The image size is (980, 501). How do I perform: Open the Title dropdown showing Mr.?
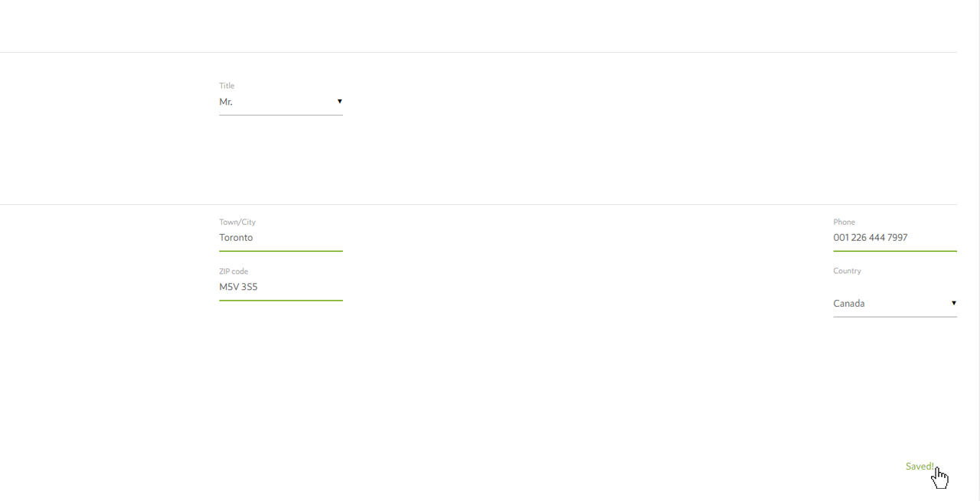[280, 102]
